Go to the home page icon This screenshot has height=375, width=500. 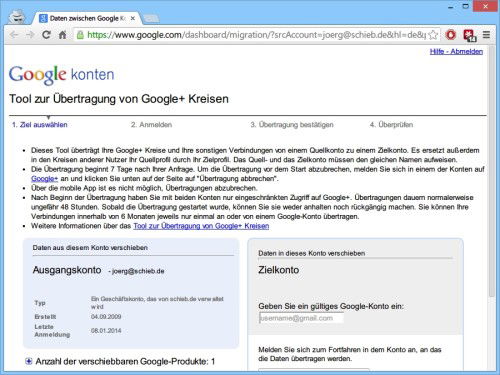tap(62, 35)
